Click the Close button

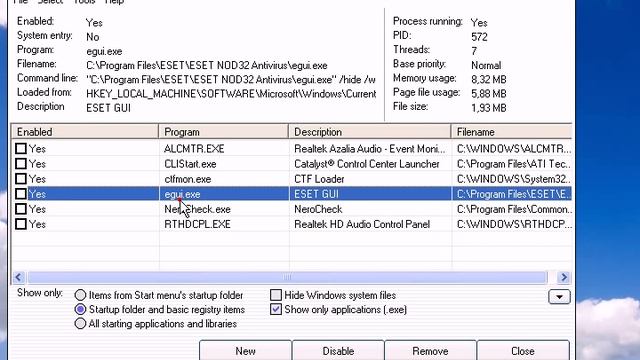click(x=523, y=351)
